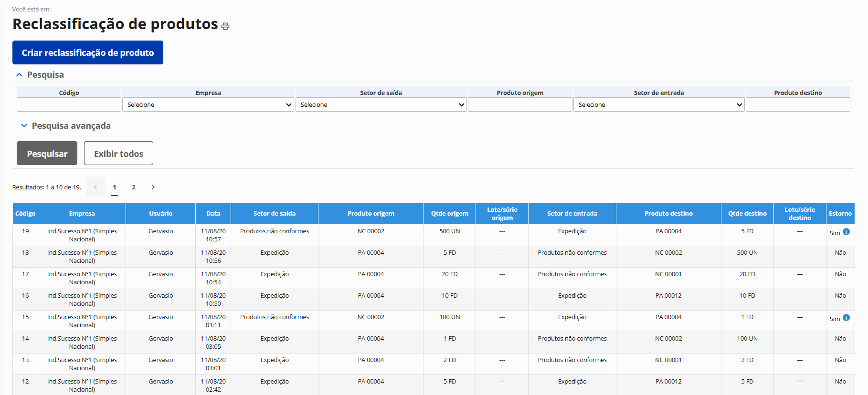Go to the next results page arrow
Image resolution: width=868 pixels, height=395 pixels.
tap(153, 187)
